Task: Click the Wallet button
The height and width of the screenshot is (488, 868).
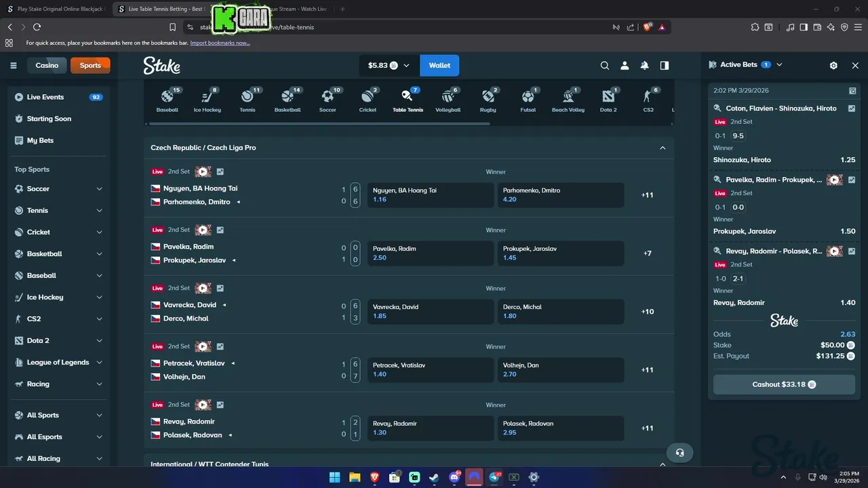Action: click(439, 66)
